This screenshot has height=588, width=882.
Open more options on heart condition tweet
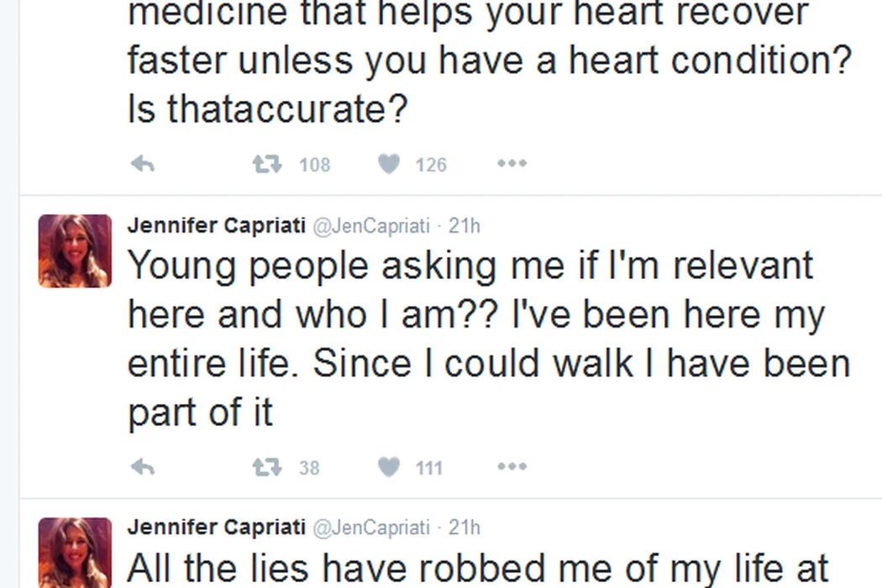(x=512, y=165)
